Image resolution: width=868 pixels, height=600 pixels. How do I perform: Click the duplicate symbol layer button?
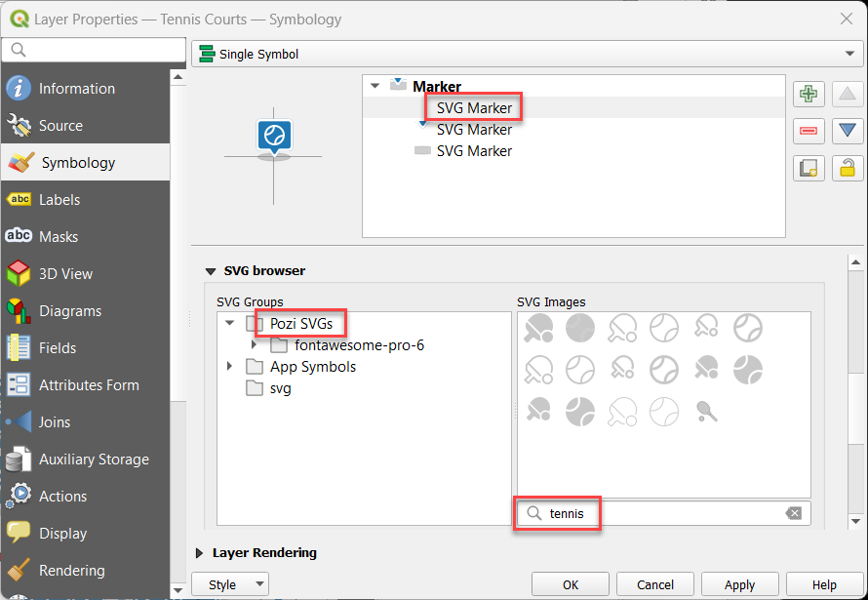click(807, 168)
